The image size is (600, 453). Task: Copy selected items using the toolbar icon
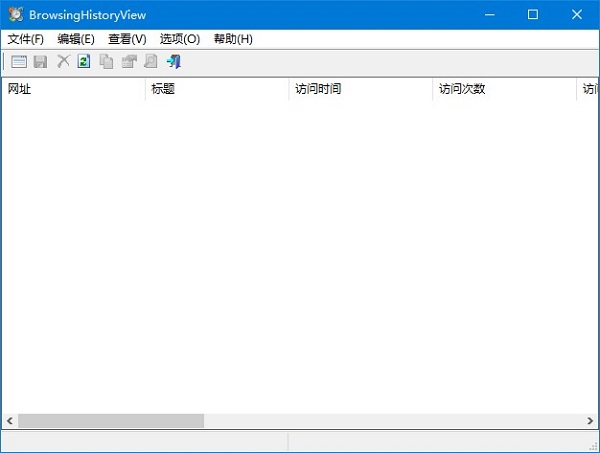[x=106, y=62]
